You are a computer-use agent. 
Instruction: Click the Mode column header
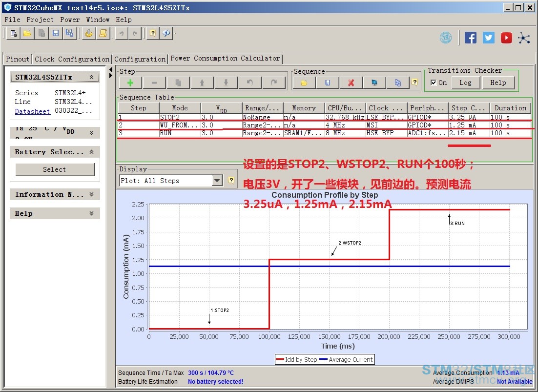[180, 108]
